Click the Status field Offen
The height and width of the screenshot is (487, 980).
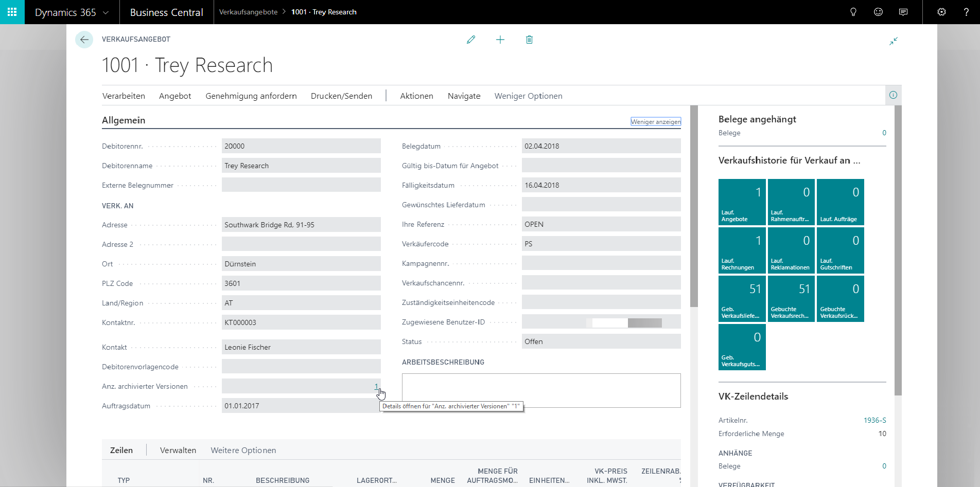click(601, 341)
